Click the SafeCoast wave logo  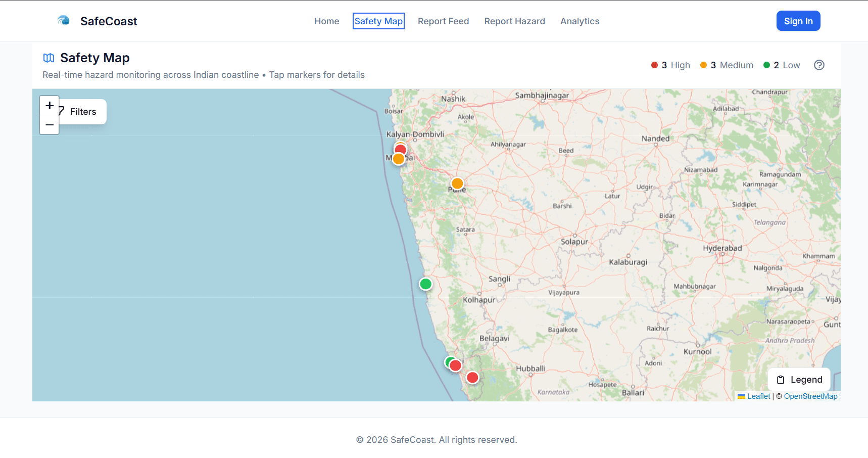(64, 20)
